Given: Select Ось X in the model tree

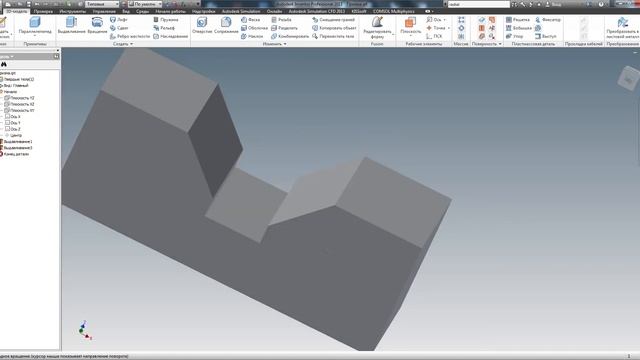Looking at the screenshot, I should pyautogui.click(x=13, y=117).
